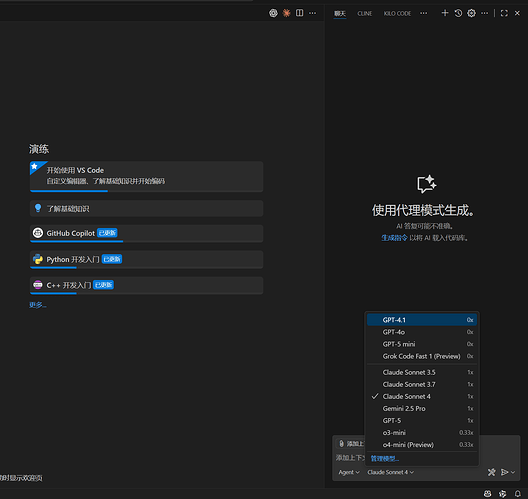Show additional panel tabs ellipsis after KILO CODE
Viewport: 528px width, 499px height.
[x=424, y=13]
